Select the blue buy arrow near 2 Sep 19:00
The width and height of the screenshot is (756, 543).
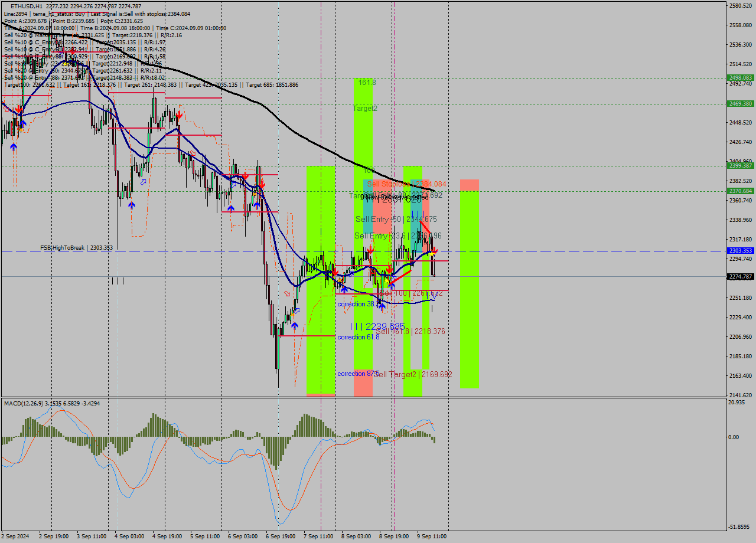pos(22,124)
